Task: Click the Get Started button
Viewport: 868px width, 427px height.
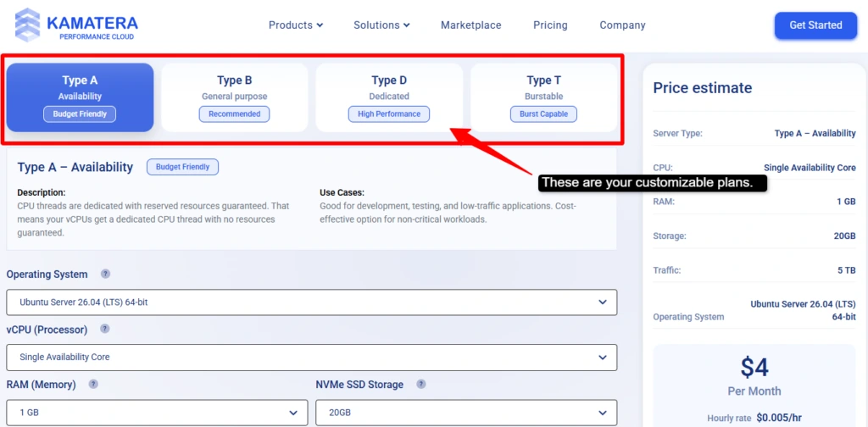Action: 815,25
